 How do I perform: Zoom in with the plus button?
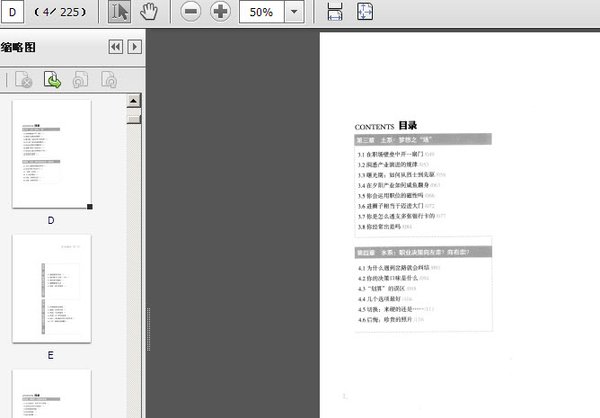220,12
